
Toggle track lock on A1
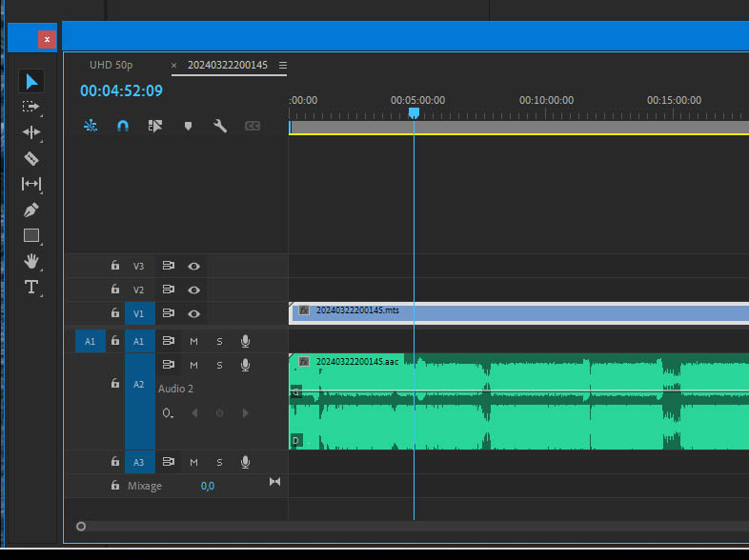(115, 341)
